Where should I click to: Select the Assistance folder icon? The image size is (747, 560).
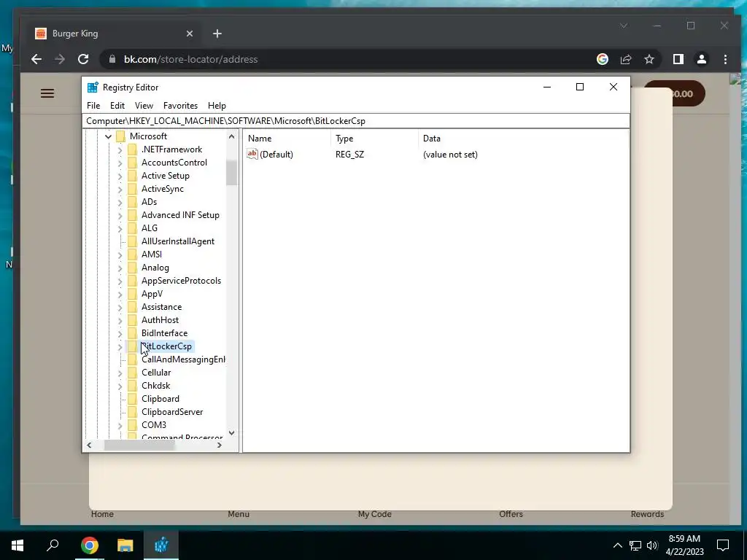click(133, 307)
